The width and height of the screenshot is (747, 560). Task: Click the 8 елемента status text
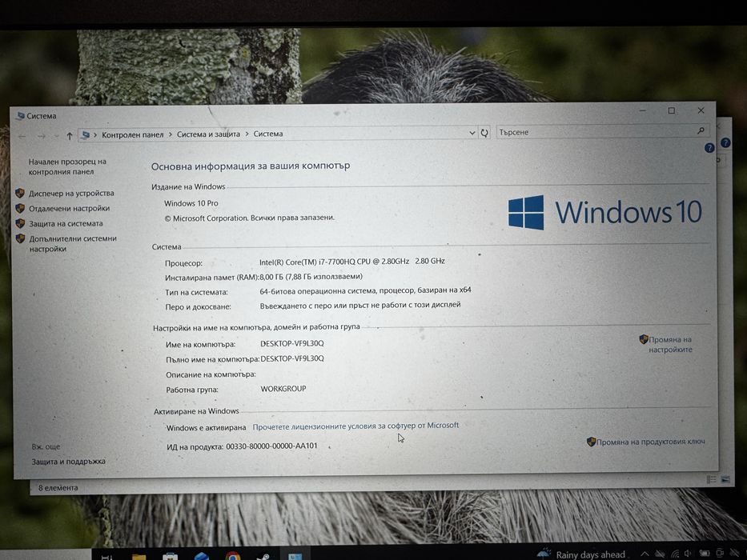tap(58, 488)
